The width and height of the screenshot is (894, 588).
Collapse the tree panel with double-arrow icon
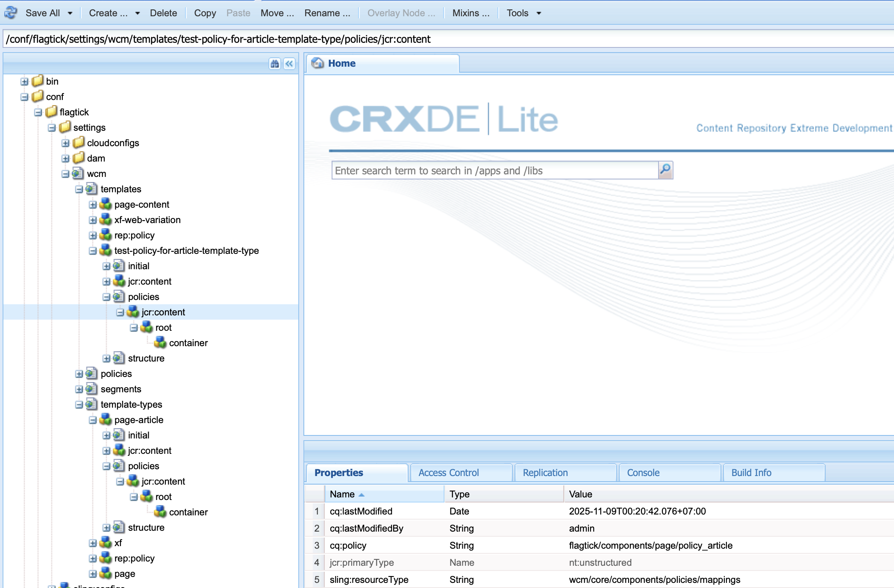click(289, 64)
